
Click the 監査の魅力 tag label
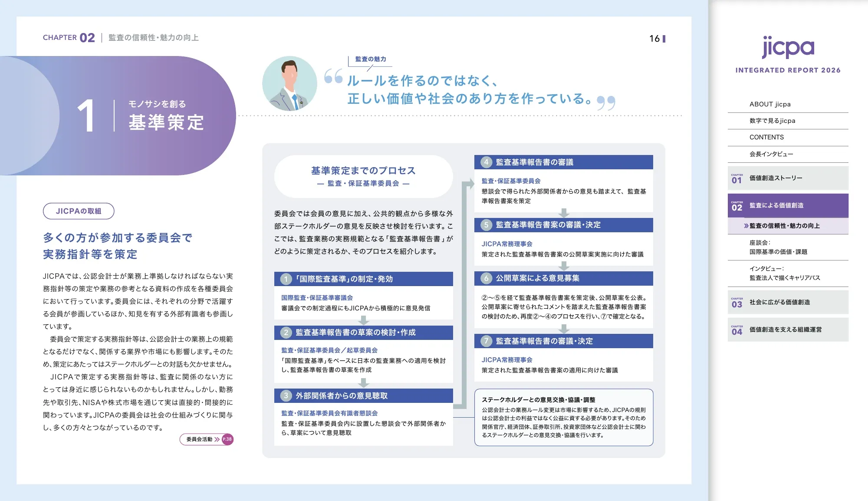click(371, 59)
